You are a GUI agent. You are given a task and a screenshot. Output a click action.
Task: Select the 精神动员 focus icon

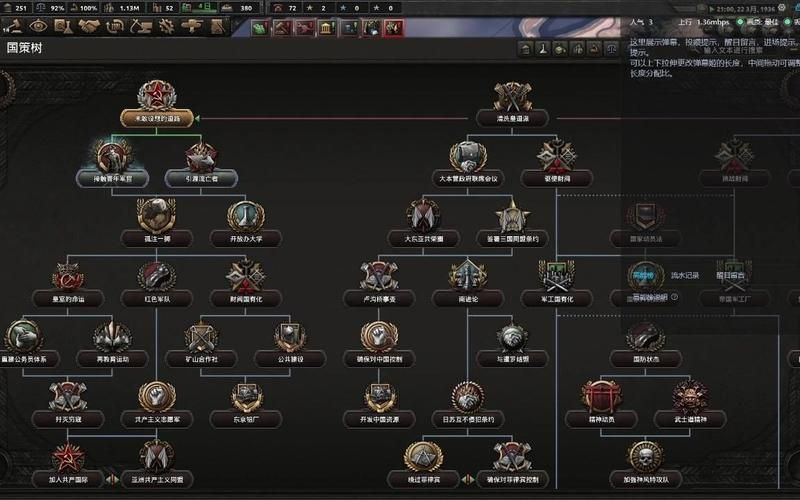(x=602, y=397)
